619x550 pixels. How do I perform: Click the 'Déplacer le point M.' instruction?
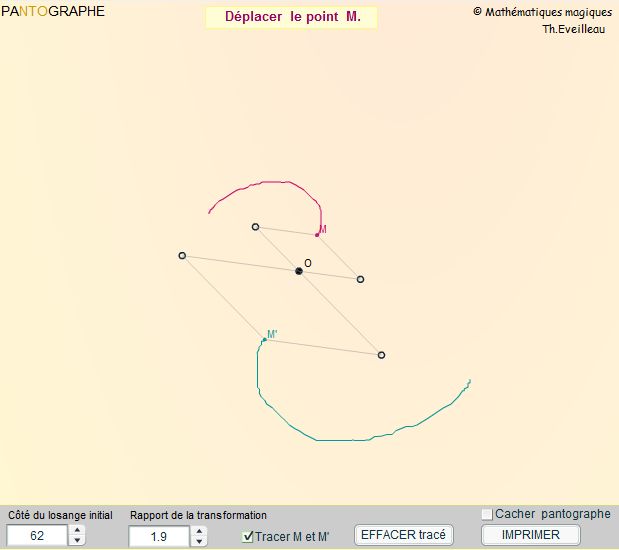(292, 17)
